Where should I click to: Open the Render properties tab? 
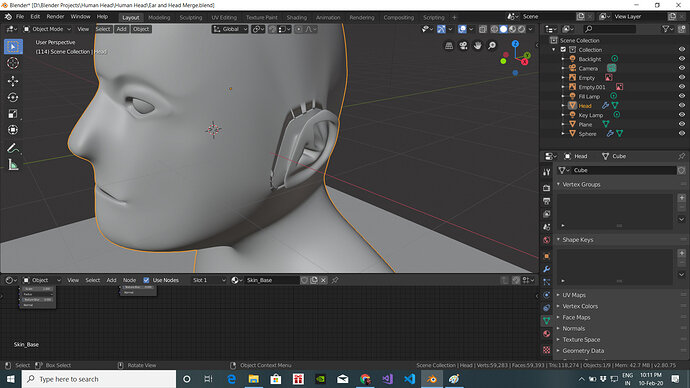(547, 188)
